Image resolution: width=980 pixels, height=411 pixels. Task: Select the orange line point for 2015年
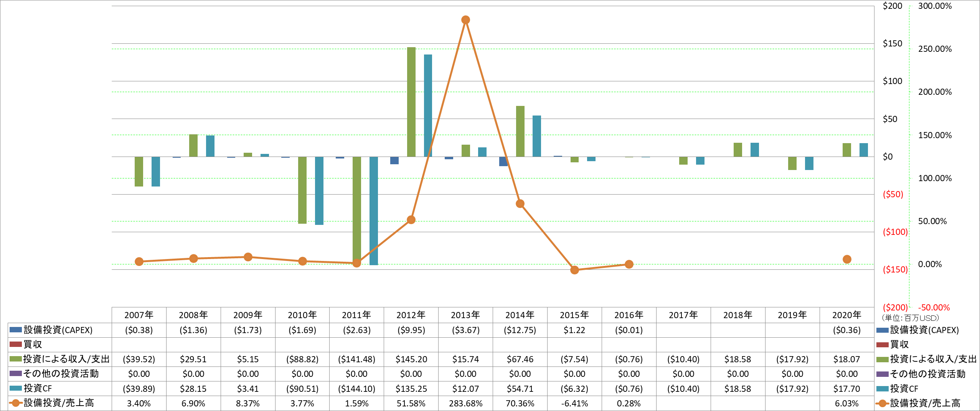[x=574, y=270]
